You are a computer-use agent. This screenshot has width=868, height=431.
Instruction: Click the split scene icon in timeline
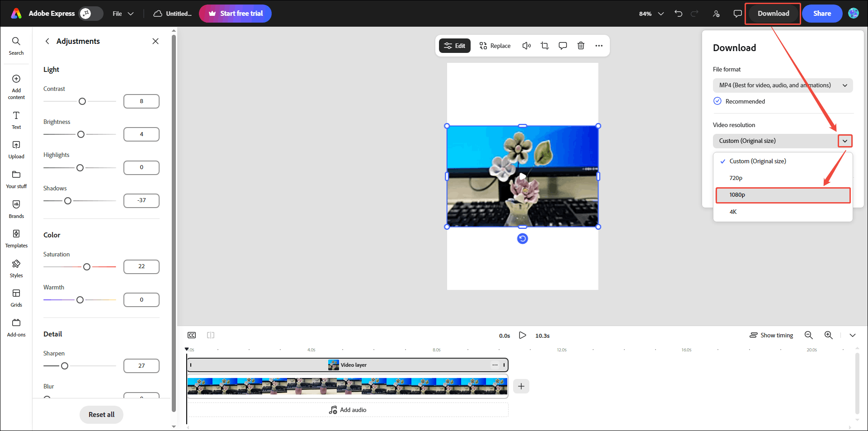pyautogui.click(x=211, y=335)
